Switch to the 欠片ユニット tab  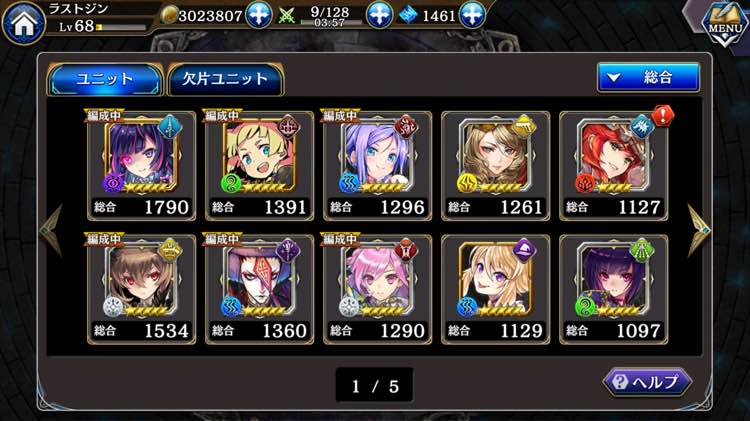[x=225, y=79]
